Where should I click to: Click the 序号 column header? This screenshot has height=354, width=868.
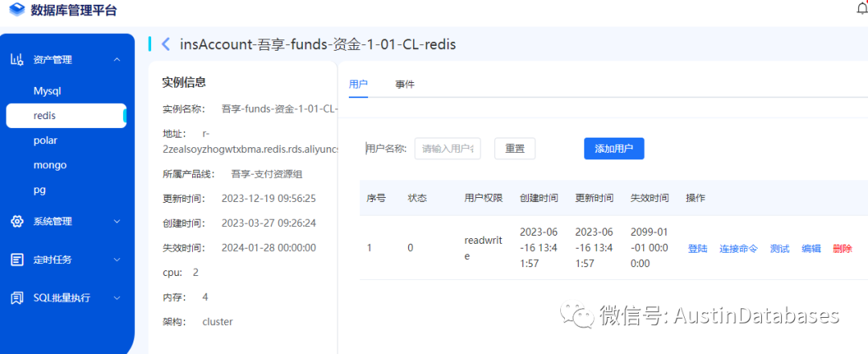pyautogui.click(x=376, y=198)
